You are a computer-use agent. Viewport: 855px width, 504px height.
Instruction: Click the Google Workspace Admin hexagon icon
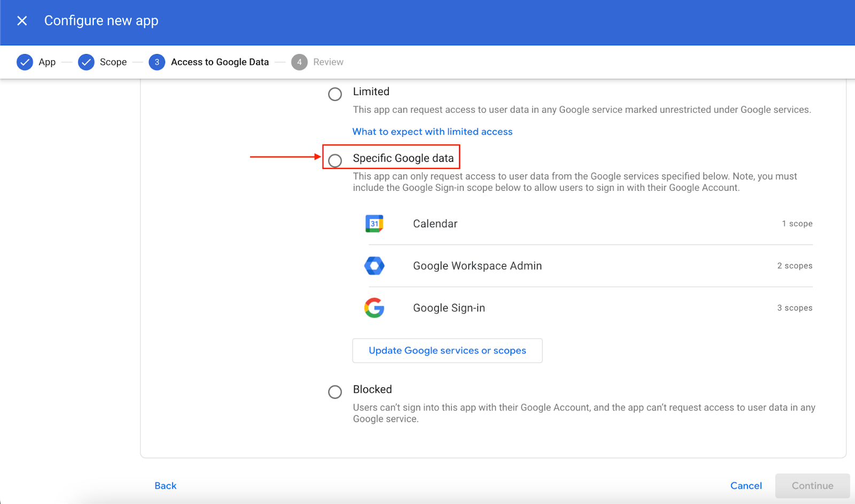pyautogui.click(x=374, y=266)
